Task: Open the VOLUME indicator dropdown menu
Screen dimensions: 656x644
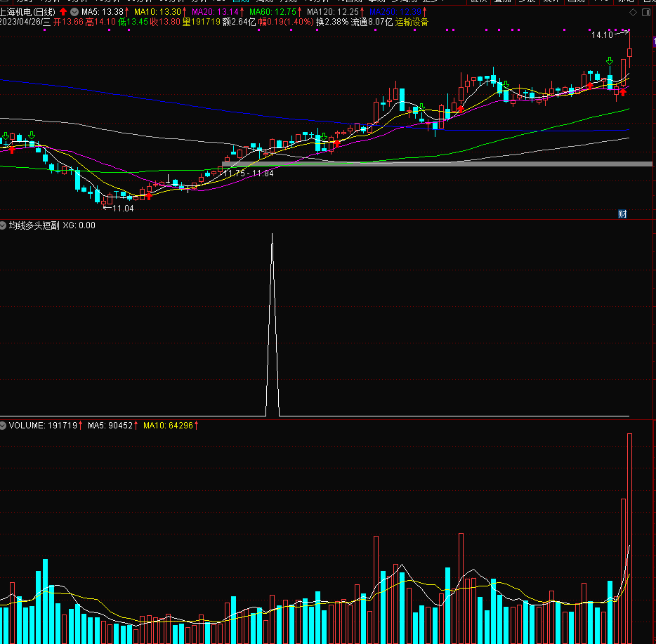Action: pyautogui.click(x=3, y=426)
